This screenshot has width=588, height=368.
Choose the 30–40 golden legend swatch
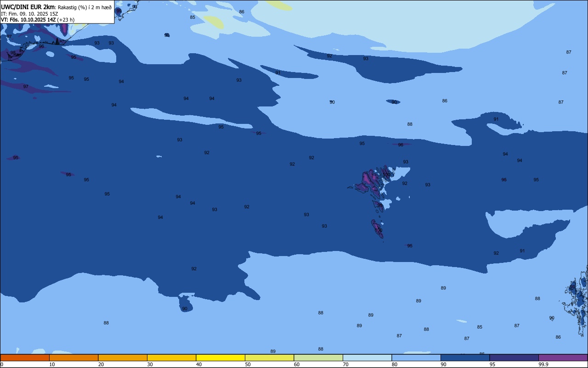pos(171,357)
